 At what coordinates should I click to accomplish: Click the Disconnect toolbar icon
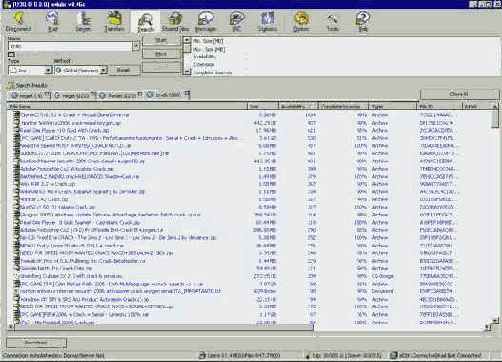click(x=18, y=21)
